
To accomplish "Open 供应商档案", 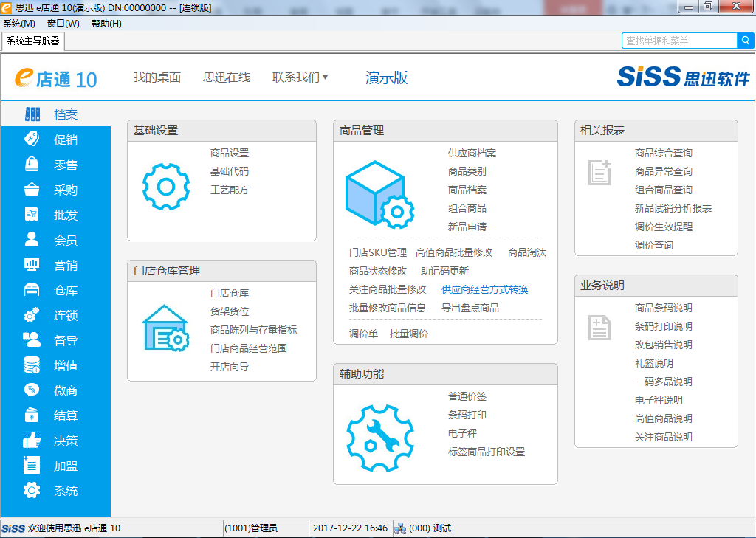I will pyautogui.click(x=472, y=153).
